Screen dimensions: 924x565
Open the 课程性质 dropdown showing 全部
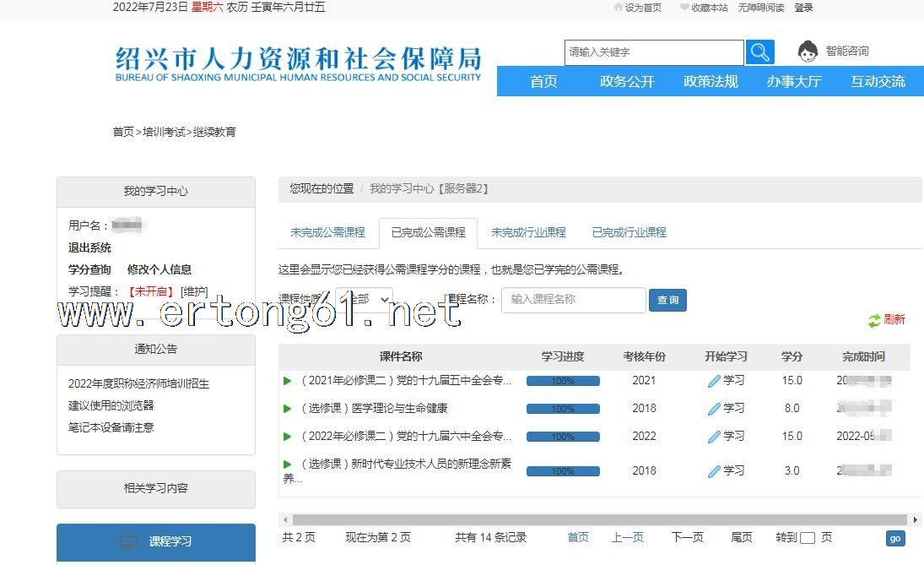(x=364, y=300)
